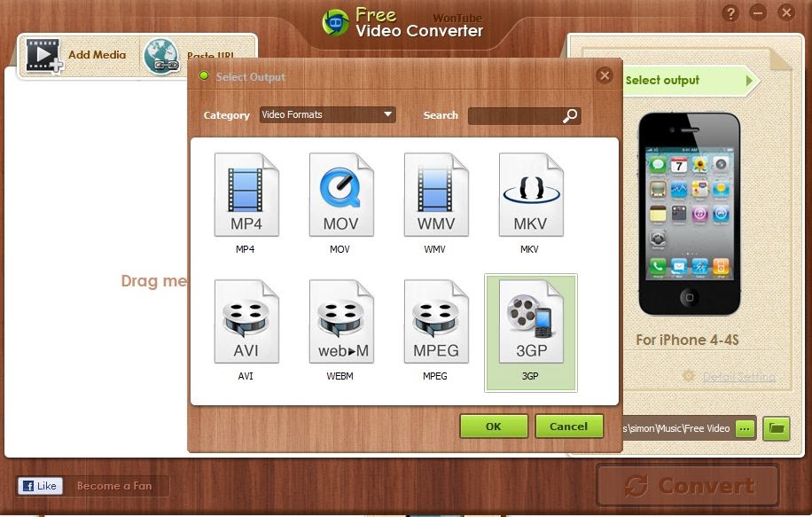Screen dimensions: 812x517
Task: Select the WEBM format icon
Action: click(340, 320)
